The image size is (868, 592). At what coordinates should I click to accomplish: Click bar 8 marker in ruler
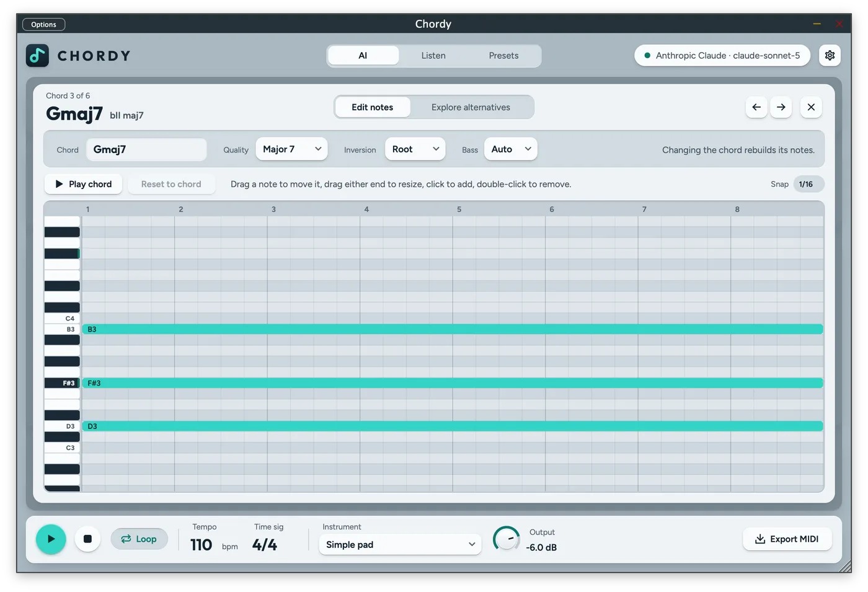click(737, 209)
